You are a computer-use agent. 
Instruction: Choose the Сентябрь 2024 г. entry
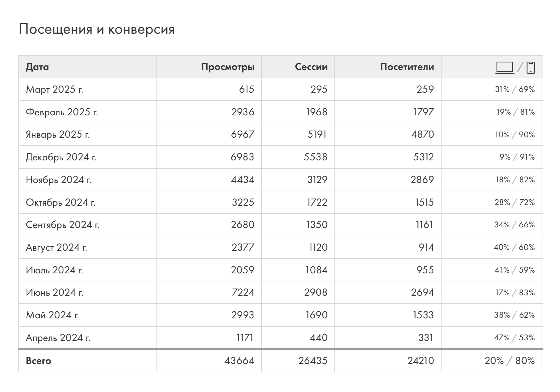tap(62, 225)
